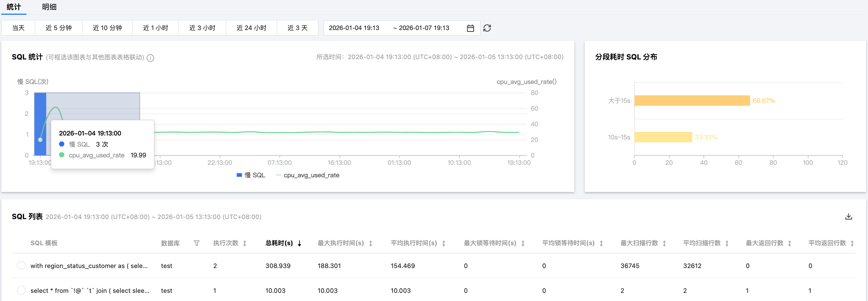Click the 大于15s orange bar
The image size is (868, 301).
(692, 101)
